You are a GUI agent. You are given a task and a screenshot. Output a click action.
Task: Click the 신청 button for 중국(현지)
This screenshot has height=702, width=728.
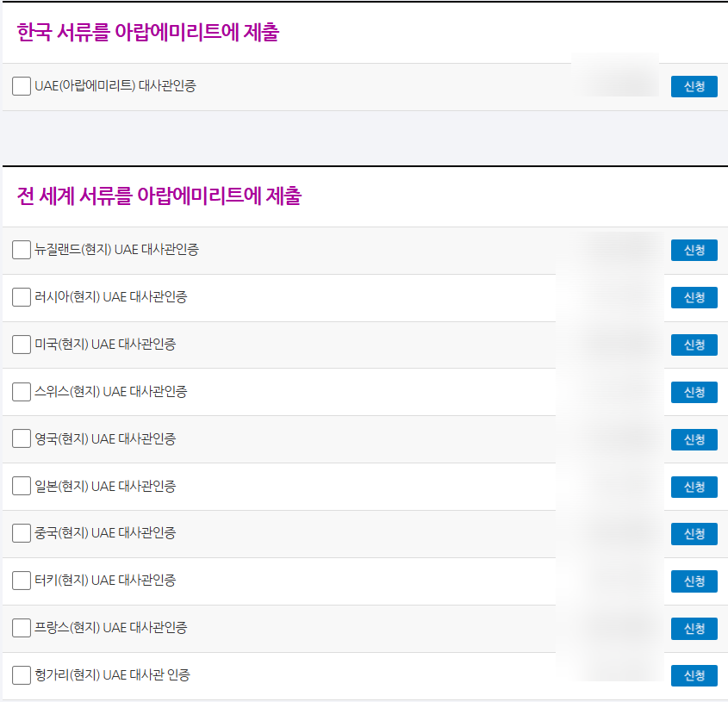tap(694, 534)
